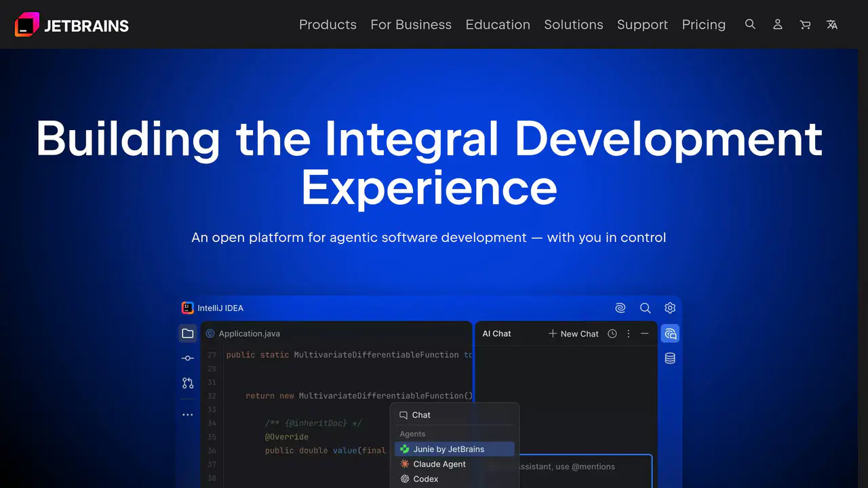
Task: Select Chat in the agent popup
Action: tap(454, 415)
